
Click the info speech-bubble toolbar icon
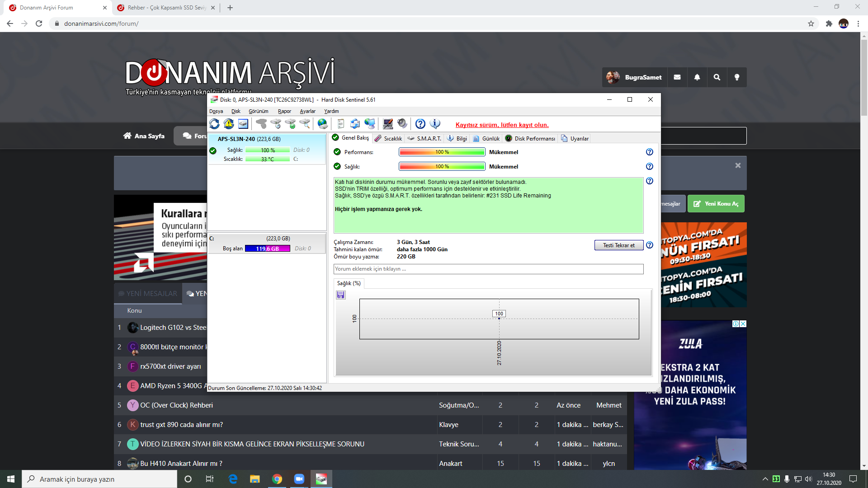pos(435,124)
